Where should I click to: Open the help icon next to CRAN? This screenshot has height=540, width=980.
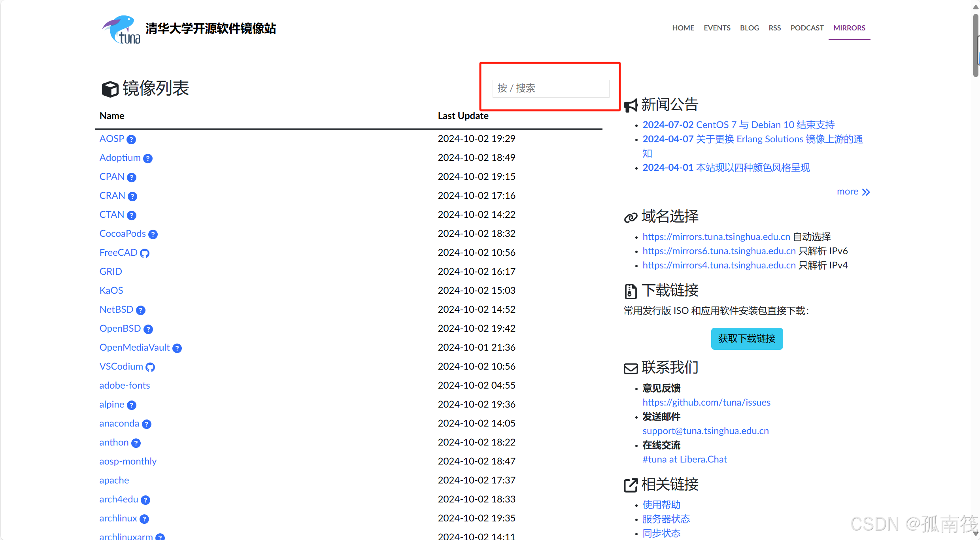(x=132, y=196)
